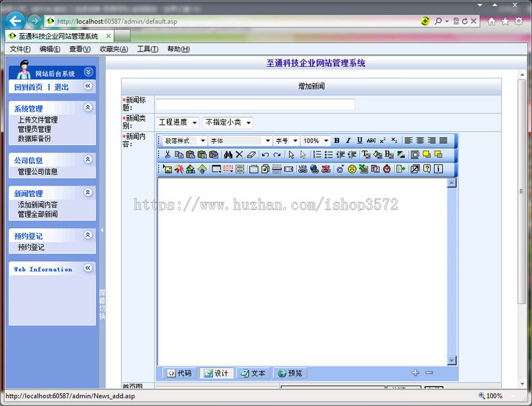This screenshot has width=532, height=406.
Task: Switch editor to 预览 preview mode
Action: point(290,373)
